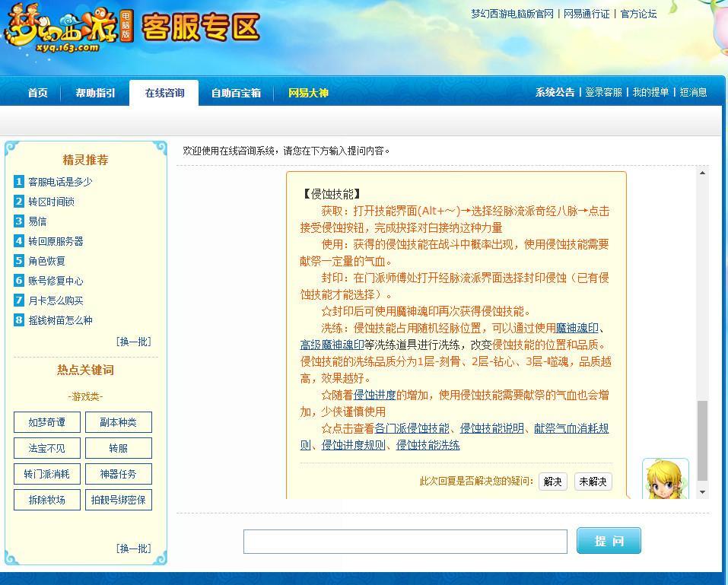The width and height of the screenshot is (728, 585).
Task: Select recommended question 月卡怎么购买
Action: click(x=56, y=300)
